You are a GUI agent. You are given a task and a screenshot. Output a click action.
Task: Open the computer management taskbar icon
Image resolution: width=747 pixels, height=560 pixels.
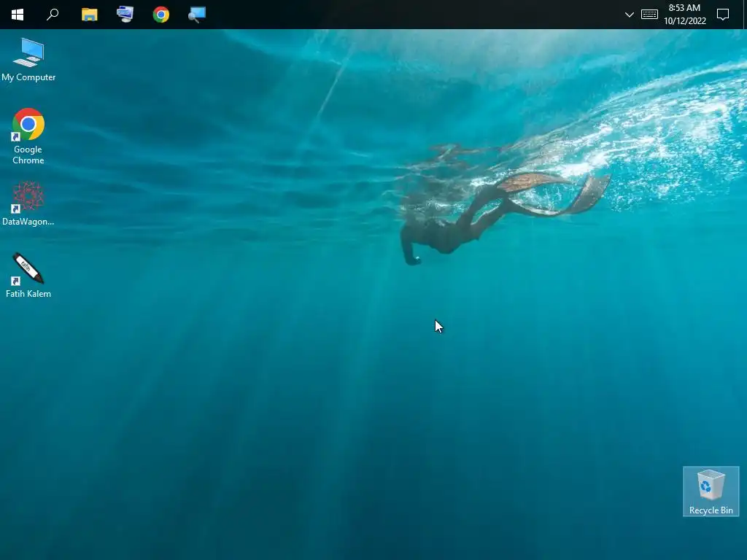[125, 15]
